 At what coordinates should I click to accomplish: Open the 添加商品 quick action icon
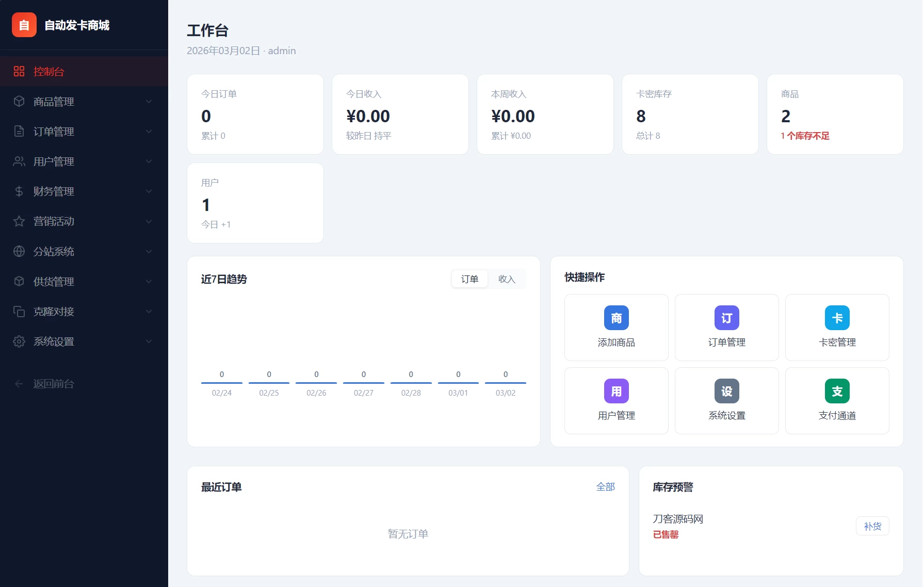coord(616,318)
